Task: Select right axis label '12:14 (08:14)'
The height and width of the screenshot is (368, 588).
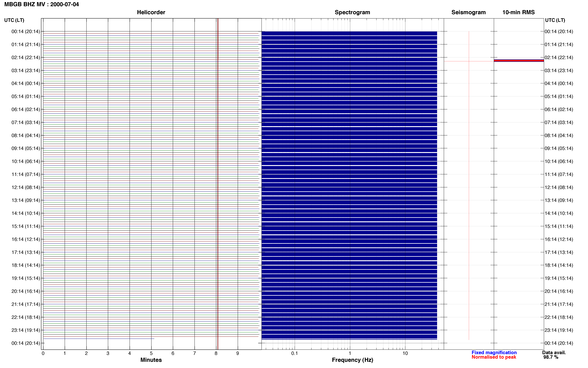Action: pos(559,187)
